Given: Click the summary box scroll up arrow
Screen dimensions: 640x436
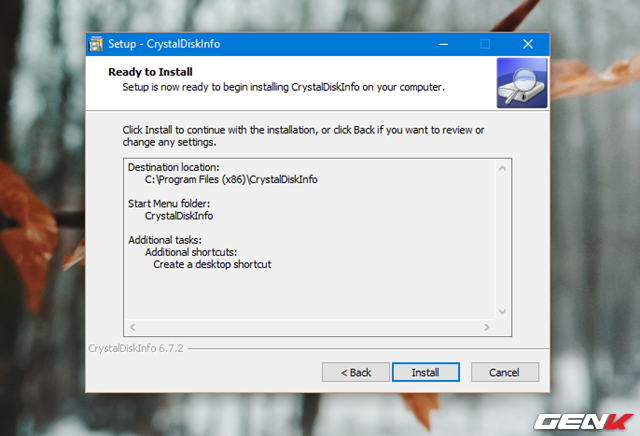Looking at the screenshot, I should coord(502,168).
